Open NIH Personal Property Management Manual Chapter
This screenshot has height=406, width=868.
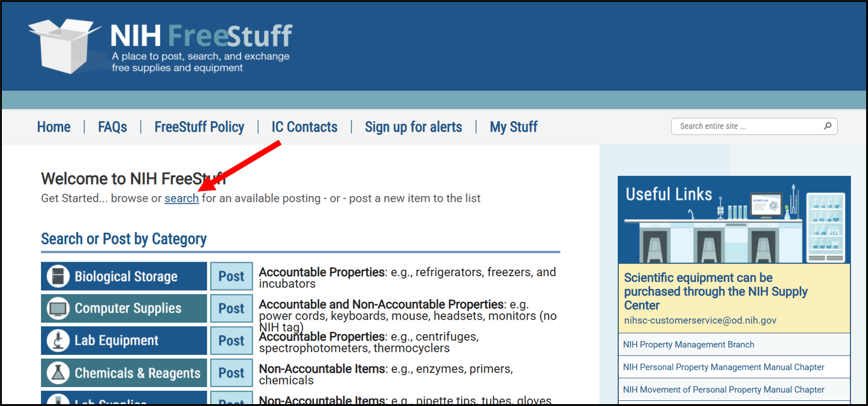pyautogui.click(x=723, y=367)
